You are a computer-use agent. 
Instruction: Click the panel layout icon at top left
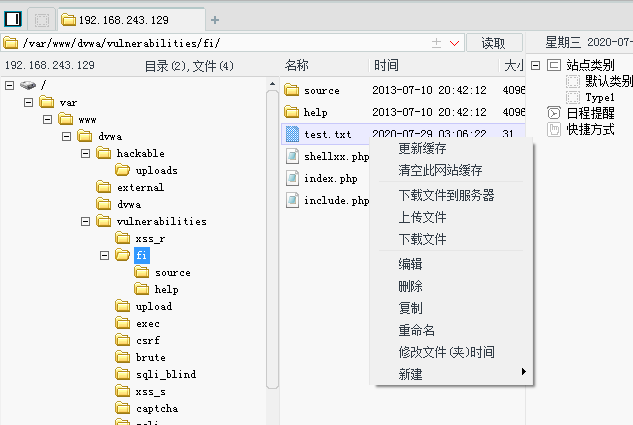click(13, 19)
